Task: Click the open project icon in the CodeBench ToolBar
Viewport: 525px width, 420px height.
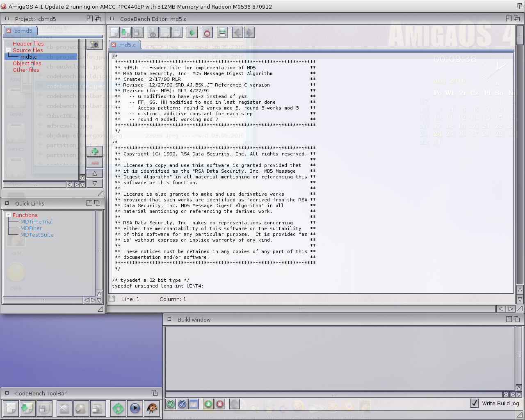Action: click(80, 408)
